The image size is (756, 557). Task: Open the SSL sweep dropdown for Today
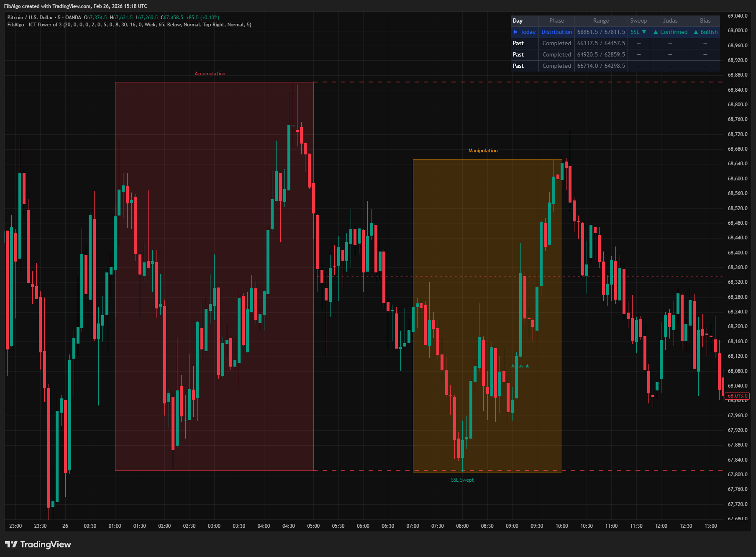click(x=639, y=32)
